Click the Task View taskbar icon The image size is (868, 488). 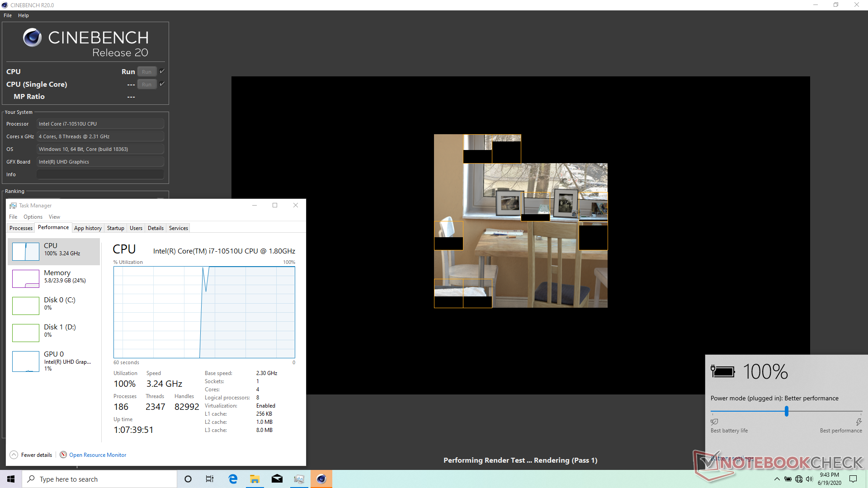pyautogui.click(x=210, y=479)
